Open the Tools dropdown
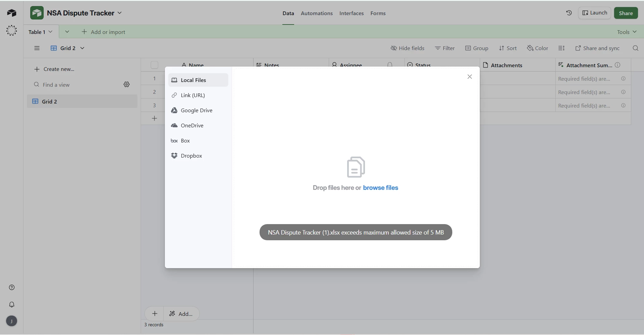The height and width of the screenshot is (335, 644). [627, 32]
